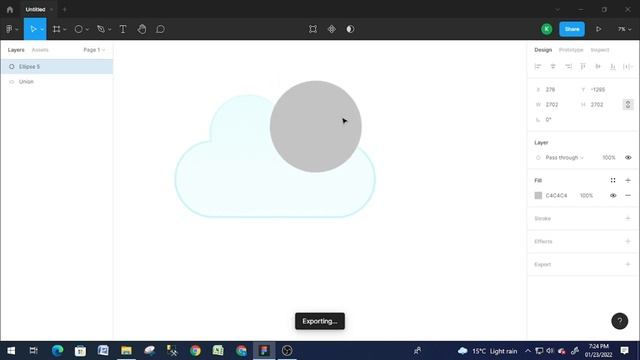
Task: Click the Align bottom icon
Action: click(613, 67)
